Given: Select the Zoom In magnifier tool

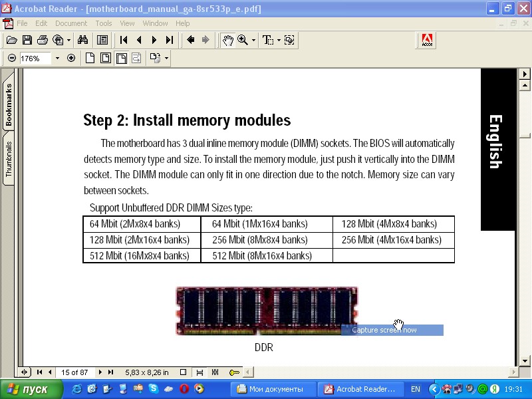Looking at the screenshot, I should click(x=243, y=40).
